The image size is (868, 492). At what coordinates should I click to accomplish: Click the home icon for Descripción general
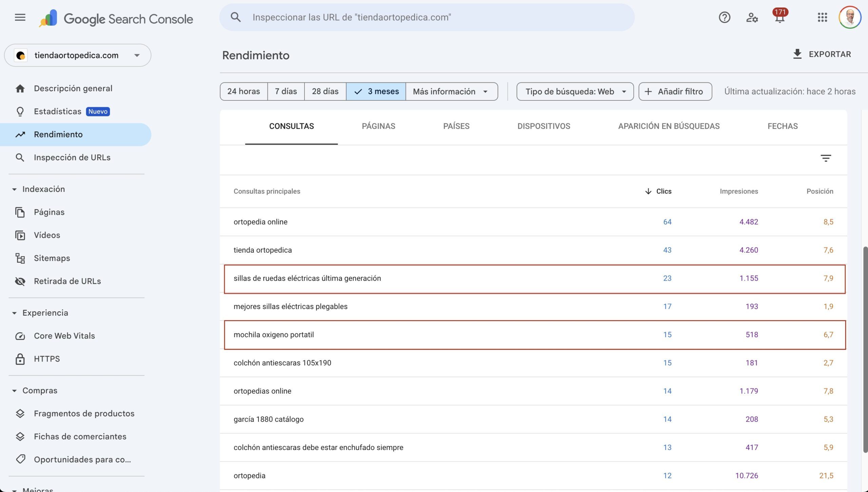(x=20, y=88)
